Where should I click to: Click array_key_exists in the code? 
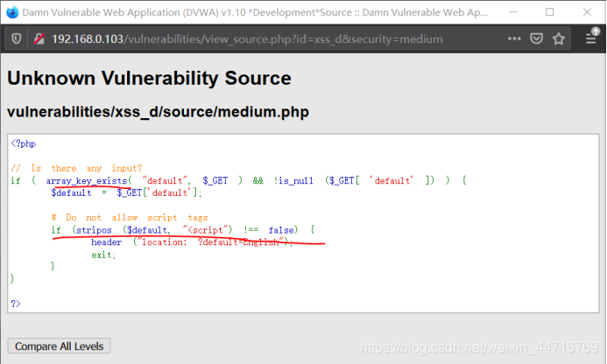(x=88, y=180)
